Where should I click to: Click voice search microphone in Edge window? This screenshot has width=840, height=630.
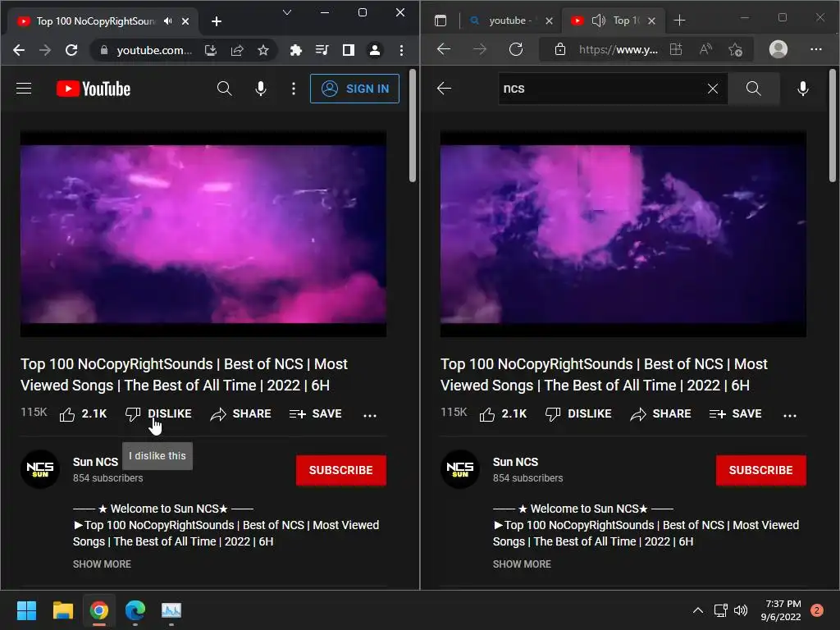point(803,89)
